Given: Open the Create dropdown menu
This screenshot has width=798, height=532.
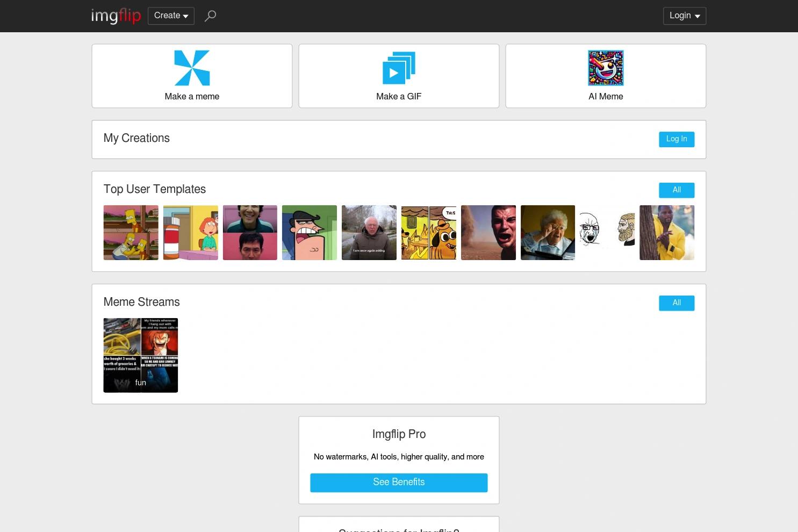Looking at the screenshot, I should click(x=171, y=16).
